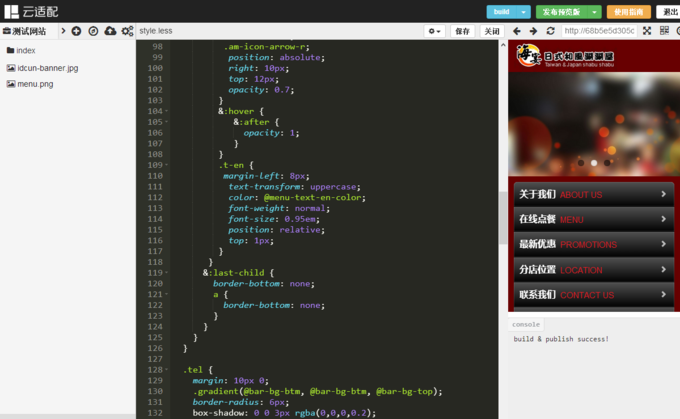Click the add new file plus icon
Image resolution: width=680 pixels, height=419 pixels.
(77, 31)
